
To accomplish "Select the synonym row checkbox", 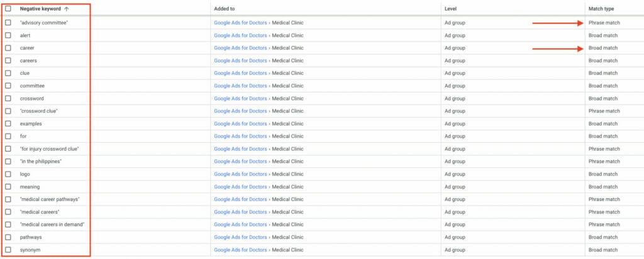I will tap(8, 250).
